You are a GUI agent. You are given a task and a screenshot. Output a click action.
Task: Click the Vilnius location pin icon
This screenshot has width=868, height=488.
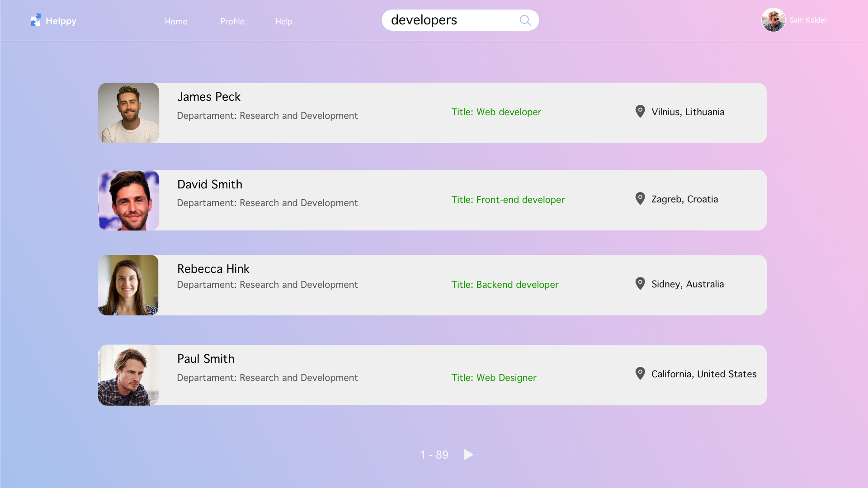point(640,111)
